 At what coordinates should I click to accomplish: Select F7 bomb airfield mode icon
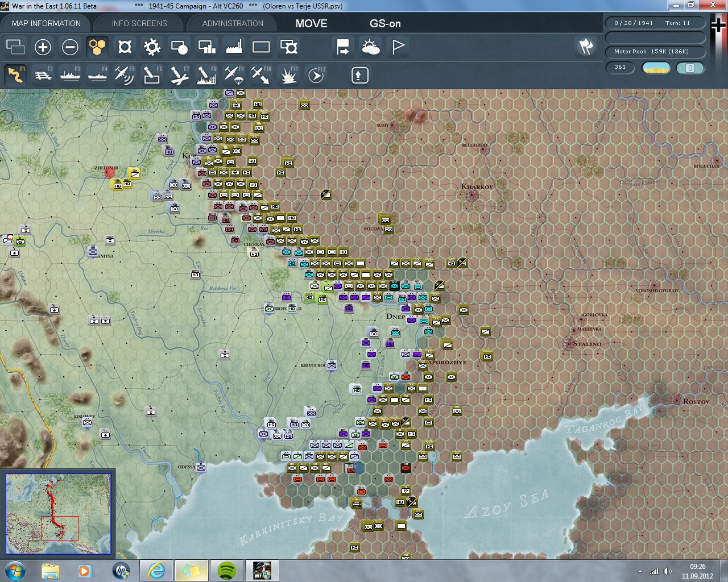(x=179, y=75)
